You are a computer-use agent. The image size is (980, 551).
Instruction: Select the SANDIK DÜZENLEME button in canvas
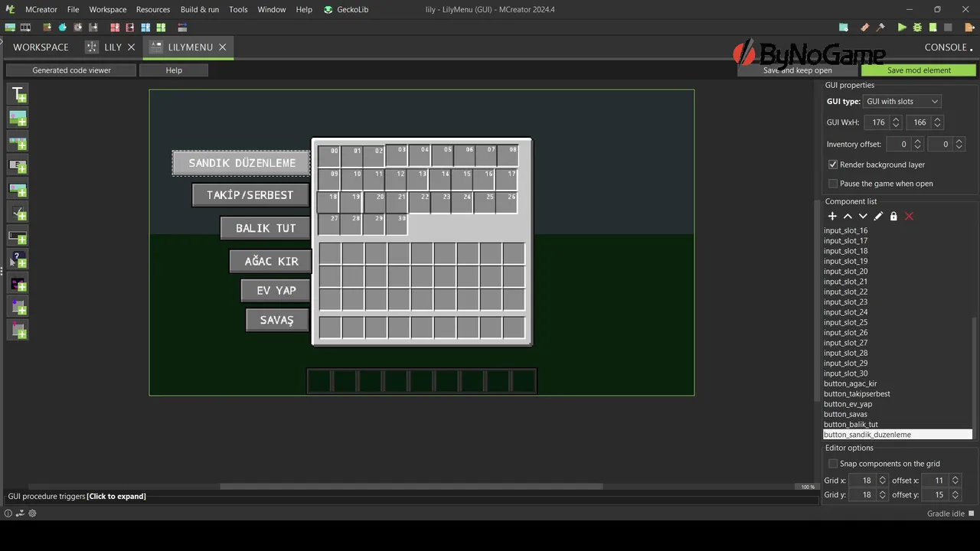[242, 163]
